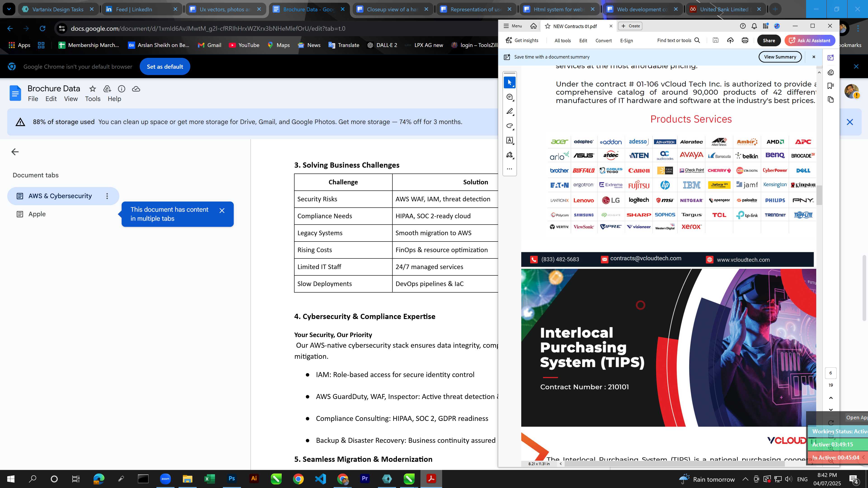Dismiss the multiple tabs tooltip
The height and width of the screenshot is (488, 868).
pos(222,211)
